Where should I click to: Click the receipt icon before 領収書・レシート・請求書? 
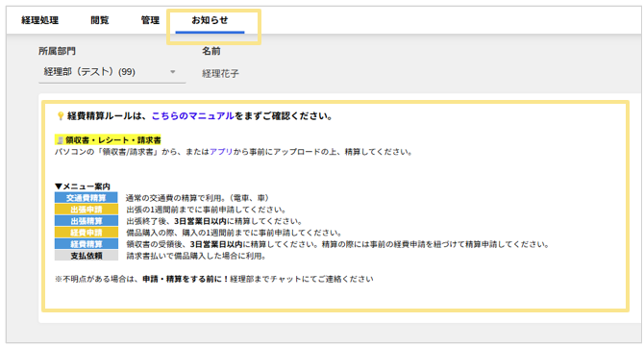click(x=60, y=140)
